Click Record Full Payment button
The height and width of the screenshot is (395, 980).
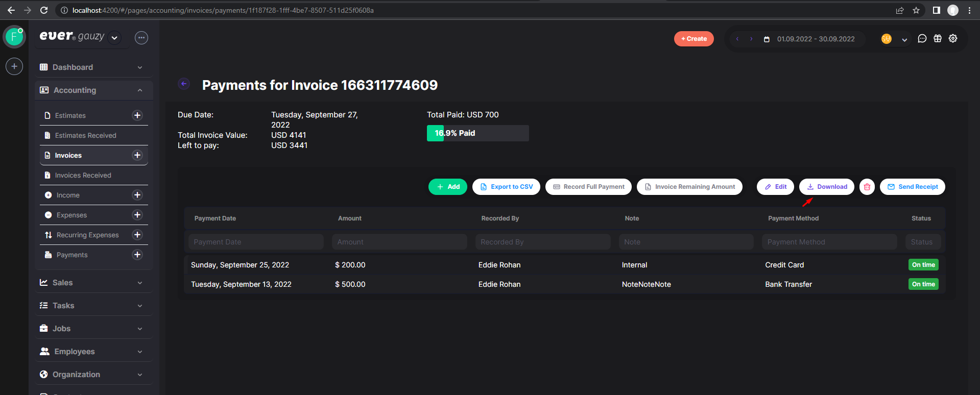[x=589, y=187]
